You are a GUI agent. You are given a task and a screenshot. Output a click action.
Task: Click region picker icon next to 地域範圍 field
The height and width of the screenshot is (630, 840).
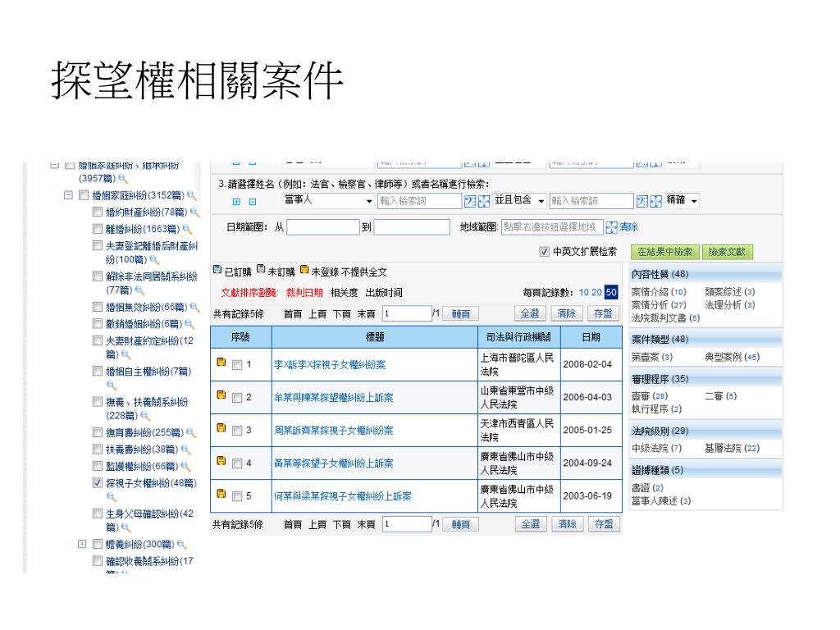(611, 227)
